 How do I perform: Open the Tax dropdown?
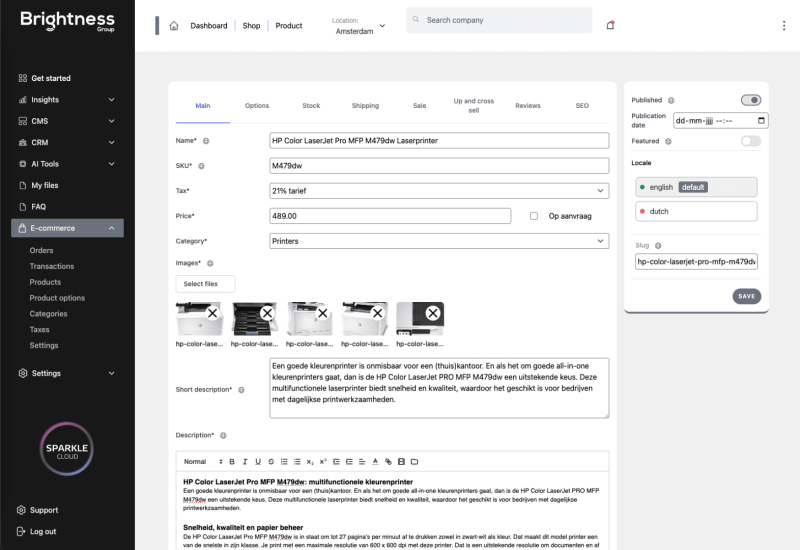tap(439, 191)
